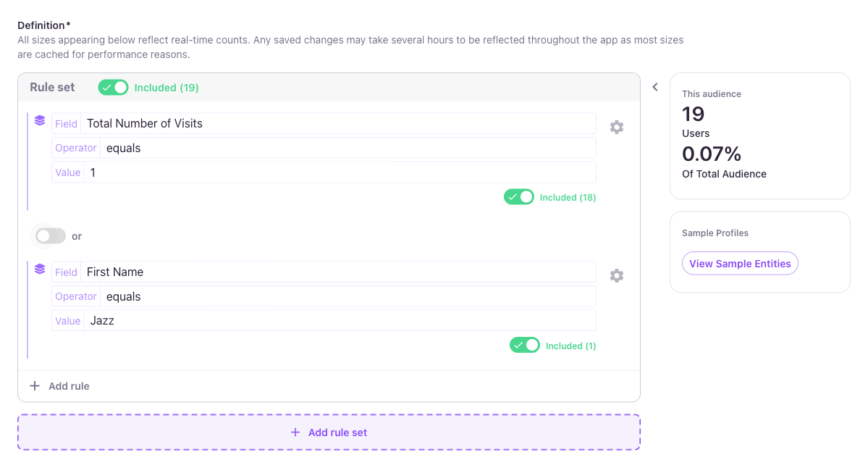
Task: Open View Sample Entities
Action: (x=740, y=264)
